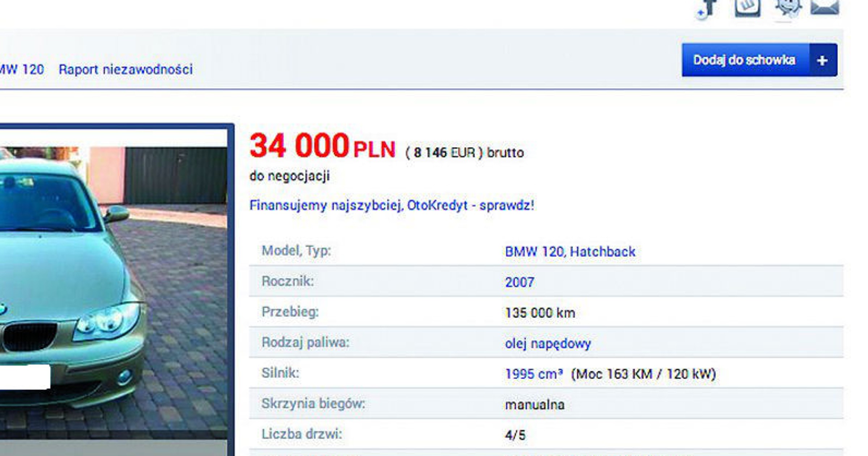Click the Liczba drzwi label
The image size is (868, 456).
click(x=302, y=434)
